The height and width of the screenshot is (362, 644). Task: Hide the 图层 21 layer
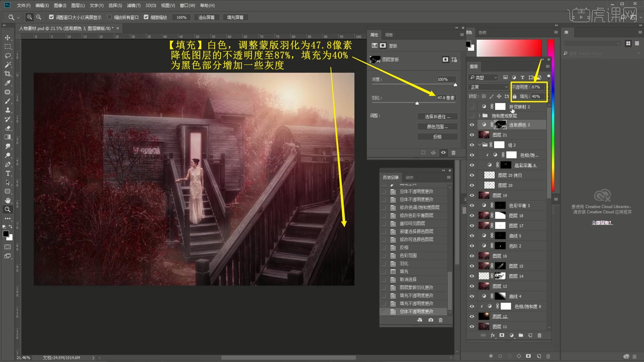(472, 135)
